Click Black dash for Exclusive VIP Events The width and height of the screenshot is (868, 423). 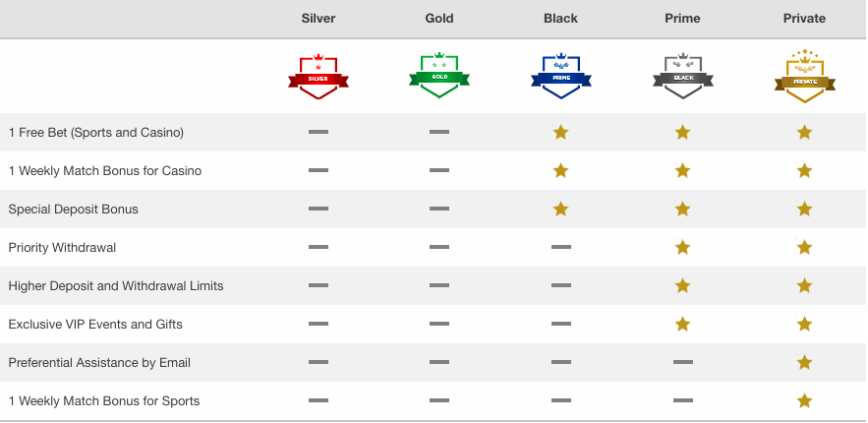coord(560,324)
